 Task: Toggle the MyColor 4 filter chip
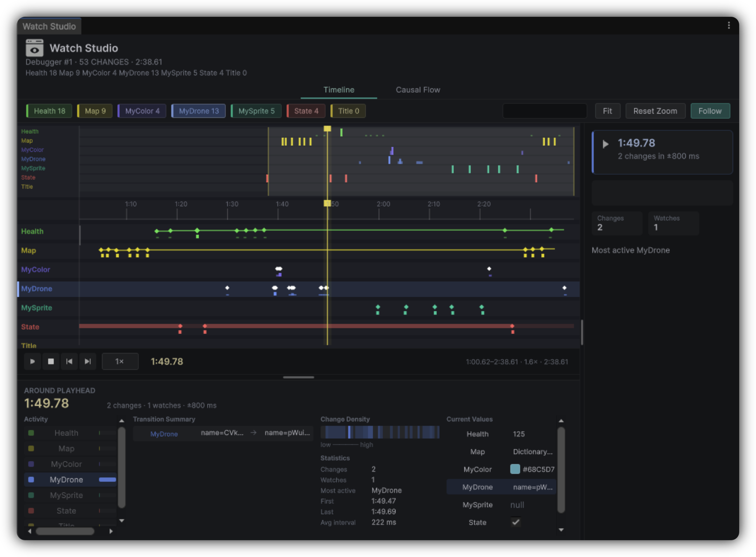(142, 111)
